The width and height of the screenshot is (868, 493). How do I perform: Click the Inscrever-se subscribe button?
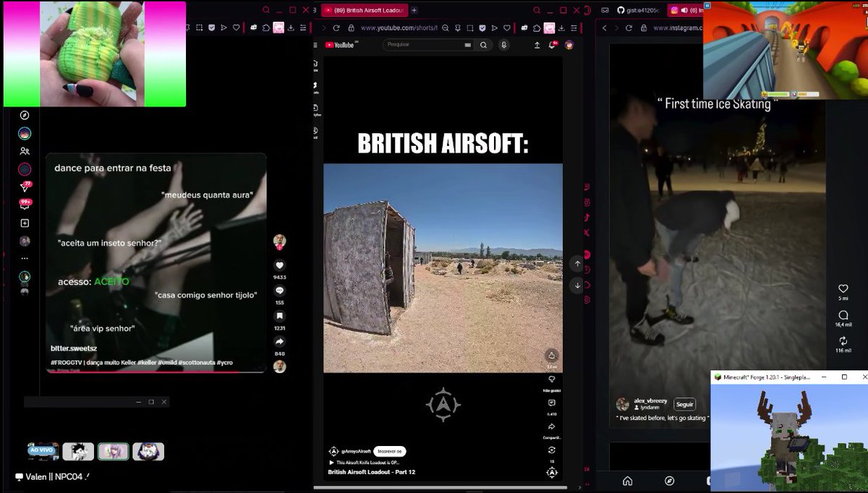(389, 450)
